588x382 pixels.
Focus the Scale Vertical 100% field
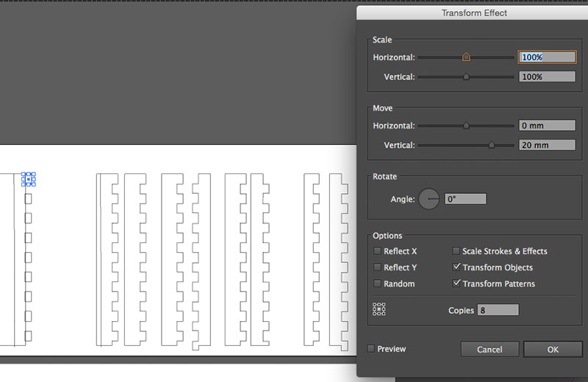(547, 76)
